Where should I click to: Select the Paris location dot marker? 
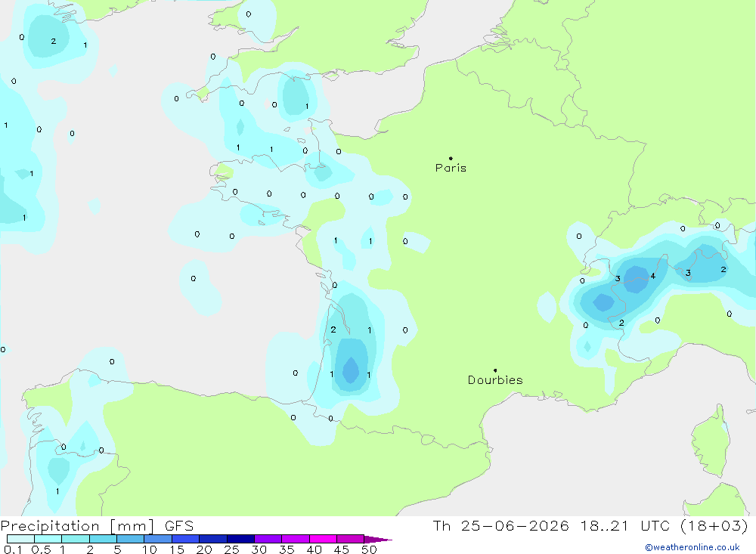coord(451,158)
